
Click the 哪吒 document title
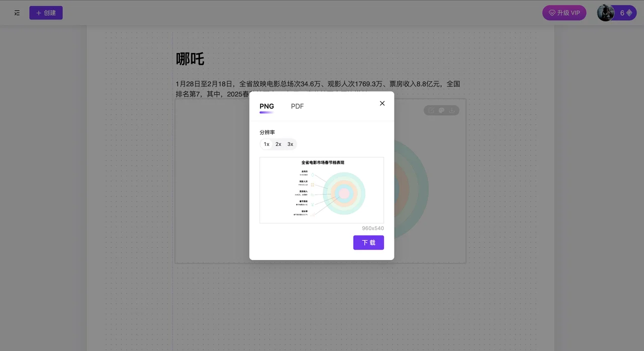point(190,59)
